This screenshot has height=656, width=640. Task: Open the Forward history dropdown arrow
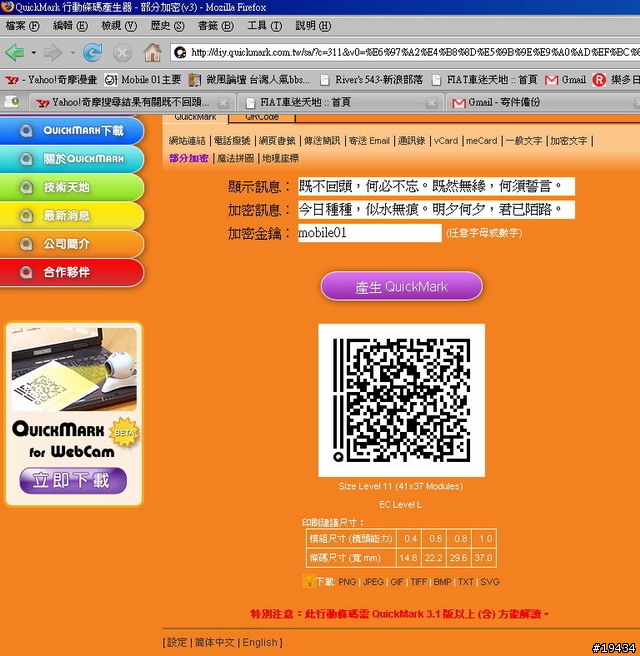(72, 53)
